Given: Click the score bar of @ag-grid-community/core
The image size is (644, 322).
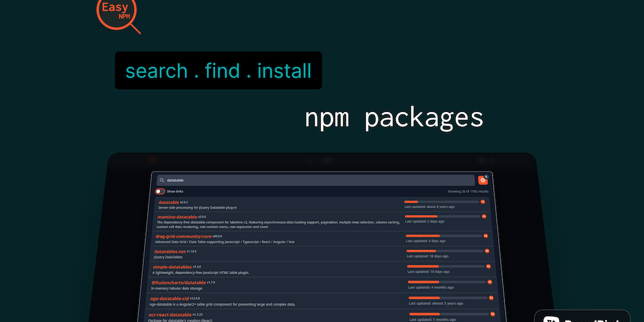Looking at the screenshot, I should [443, 236].
